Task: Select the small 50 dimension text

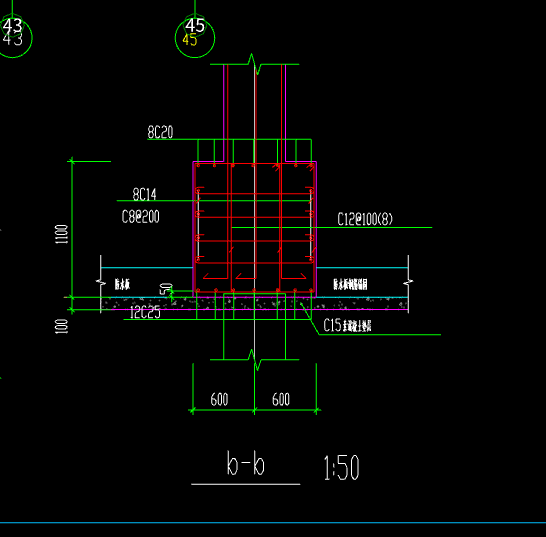Action: [x=166, y=289]
